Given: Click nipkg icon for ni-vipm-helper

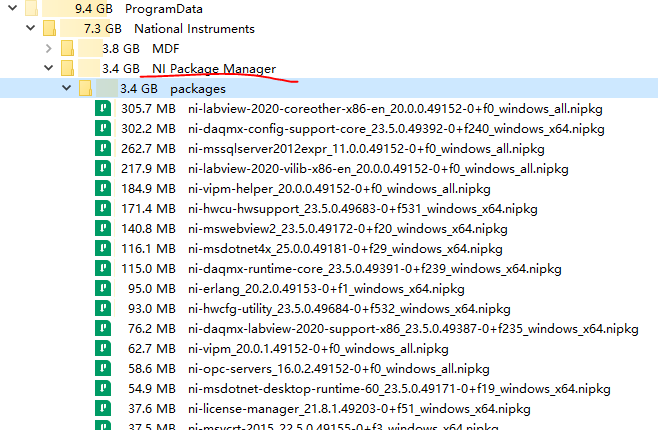Looking at the screenshot, I should pos(103,188).
